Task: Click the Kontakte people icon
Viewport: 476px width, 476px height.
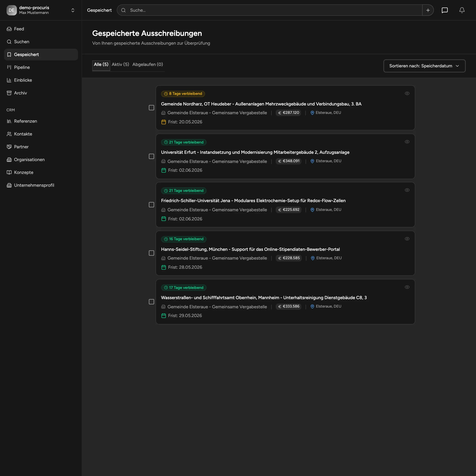Action: tap(9, 134)
